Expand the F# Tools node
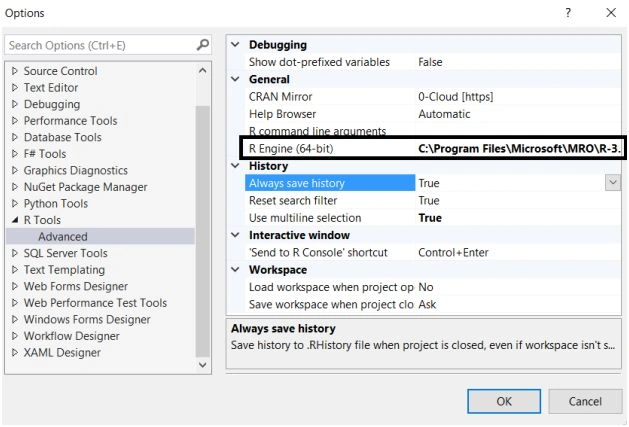This screenshot has height=427, width=629. (15, 154)
